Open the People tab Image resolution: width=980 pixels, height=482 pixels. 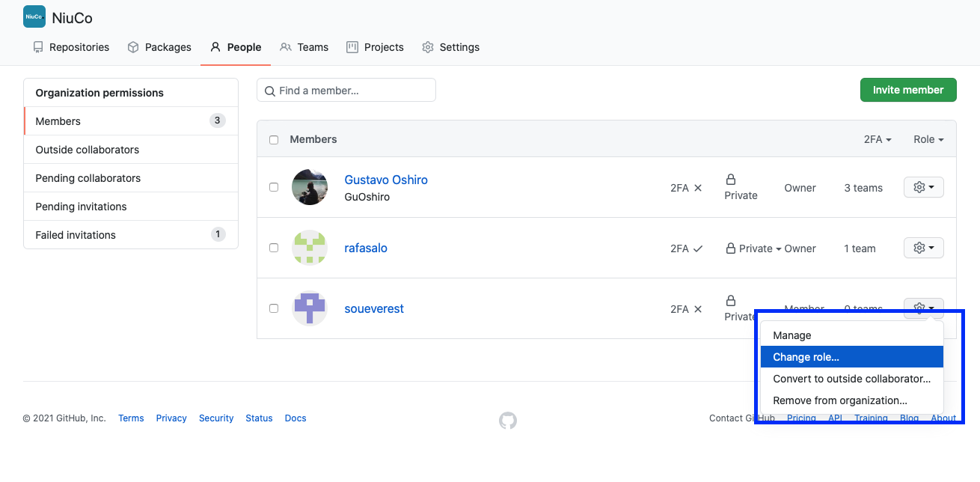tap(236, 47)
